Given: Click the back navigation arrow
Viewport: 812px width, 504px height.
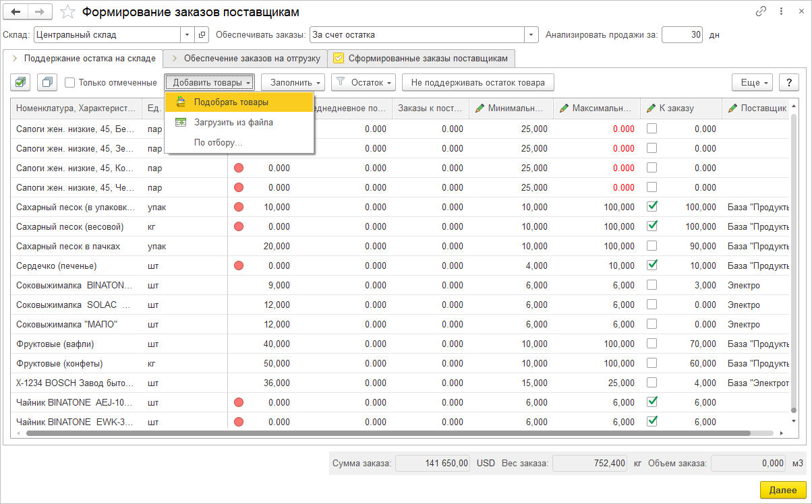Looking at the screenshot, I should pos(16,11).
